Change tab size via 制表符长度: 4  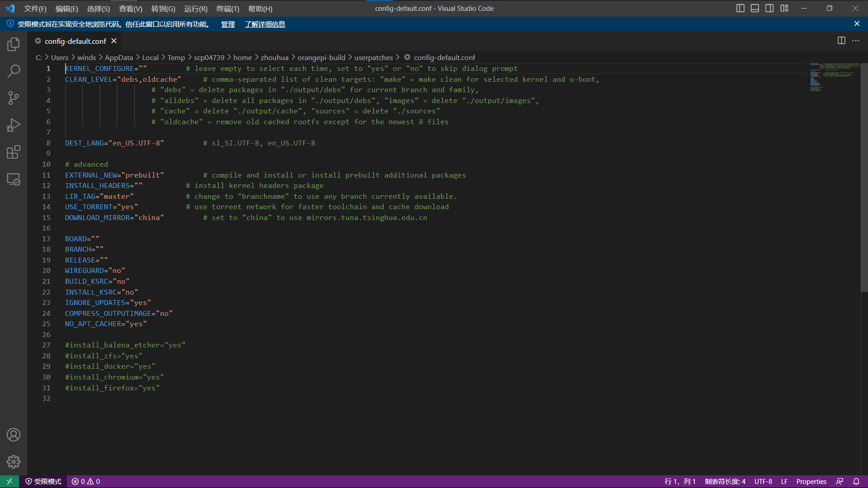[725, 482]
